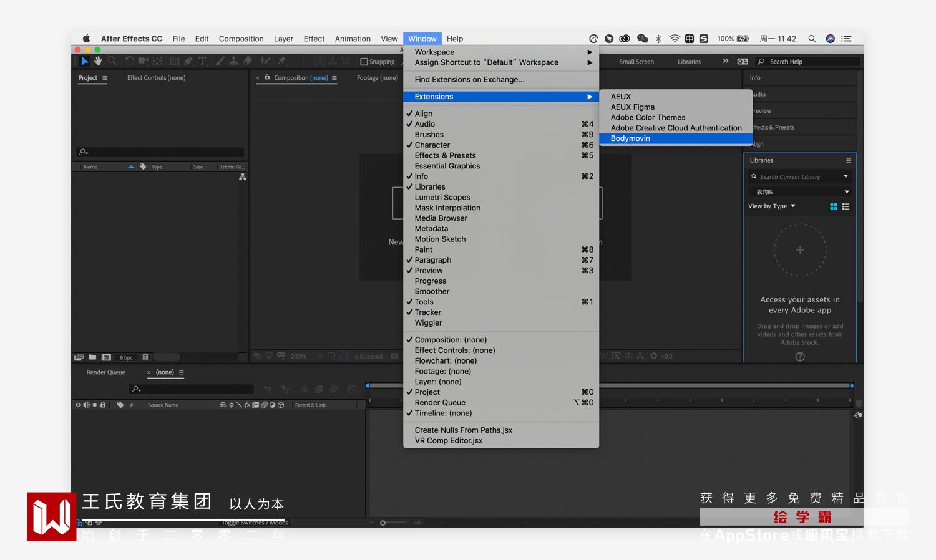Open the Wi-Fi status menu

(675, 39)
